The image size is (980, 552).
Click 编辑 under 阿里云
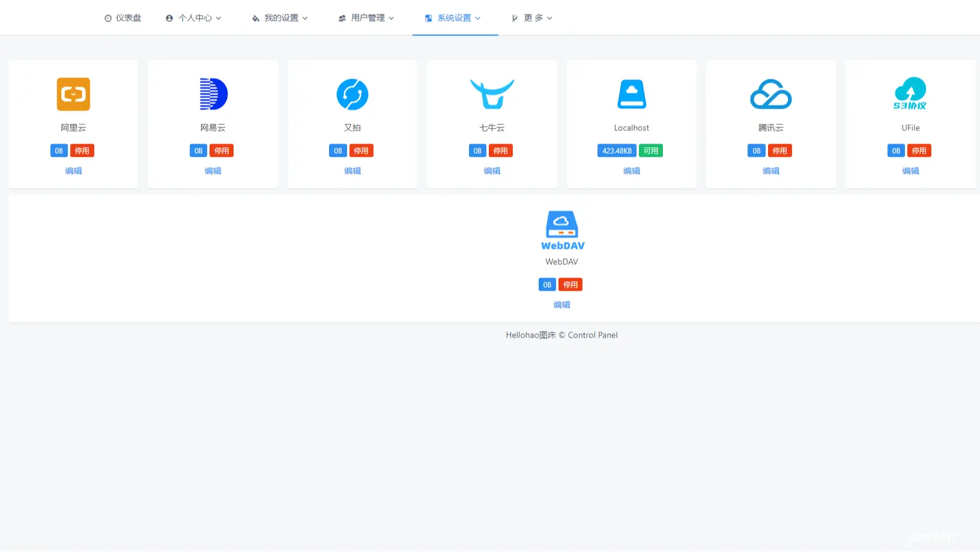[73, 171]
